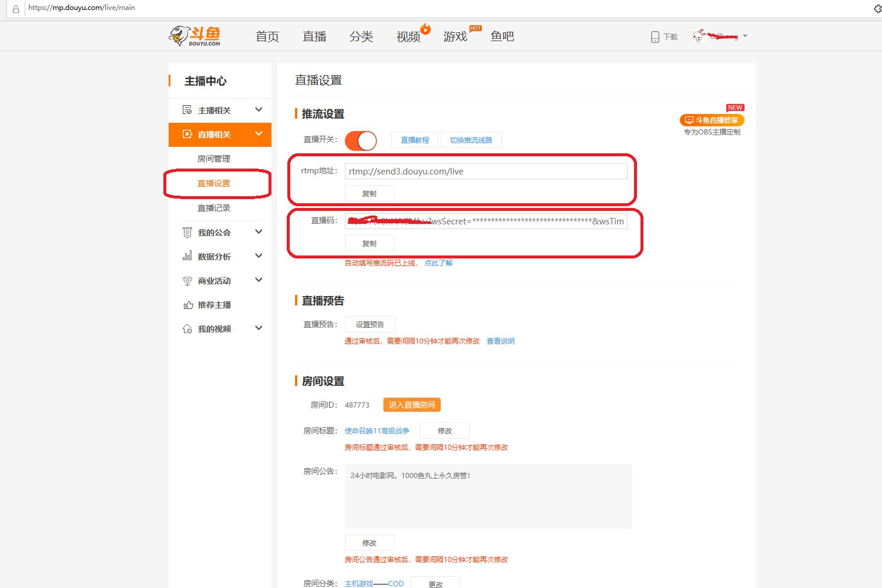Toggle the 直播开关 switch
The height and width of the screenshot is (588, 882).
pos(360,140)
